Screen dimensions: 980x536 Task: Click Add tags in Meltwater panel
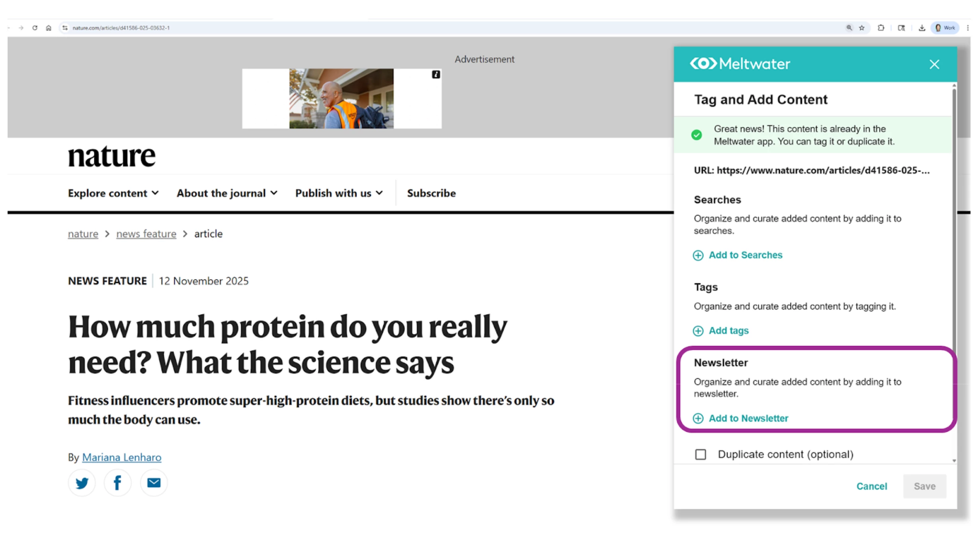[x=728, y=331]
